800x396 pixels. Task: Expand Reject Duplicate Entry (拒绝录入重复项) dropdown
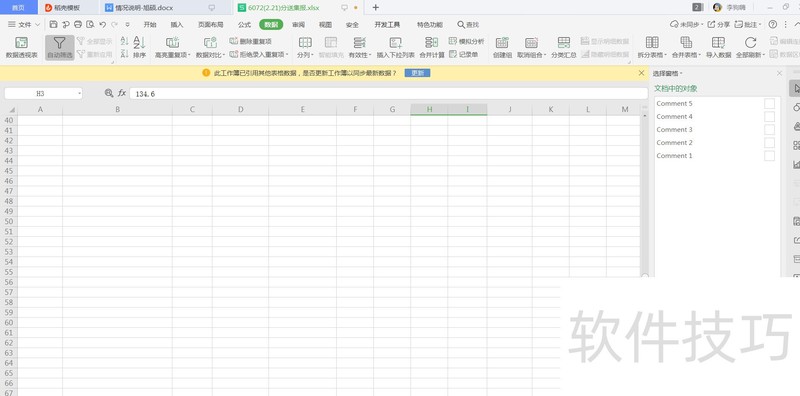click(x=287, y=54)
